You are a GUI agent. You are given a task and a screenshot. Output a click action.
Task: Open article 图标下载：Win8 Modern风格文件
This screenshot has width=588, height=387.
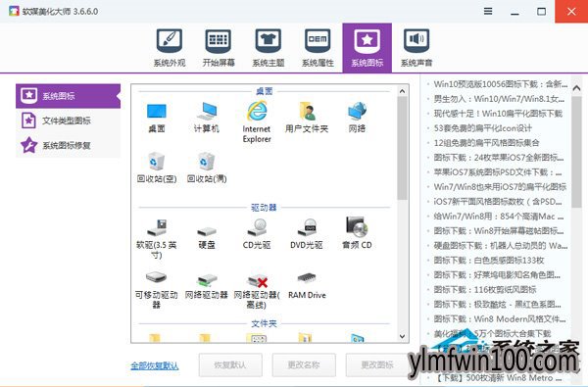click(x=500, y=319)
